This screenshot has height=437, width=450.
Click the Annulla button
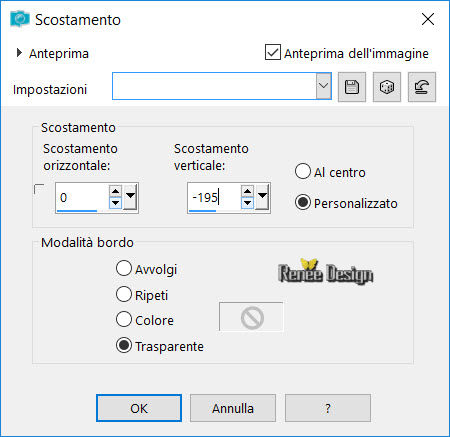pos(233,408)
